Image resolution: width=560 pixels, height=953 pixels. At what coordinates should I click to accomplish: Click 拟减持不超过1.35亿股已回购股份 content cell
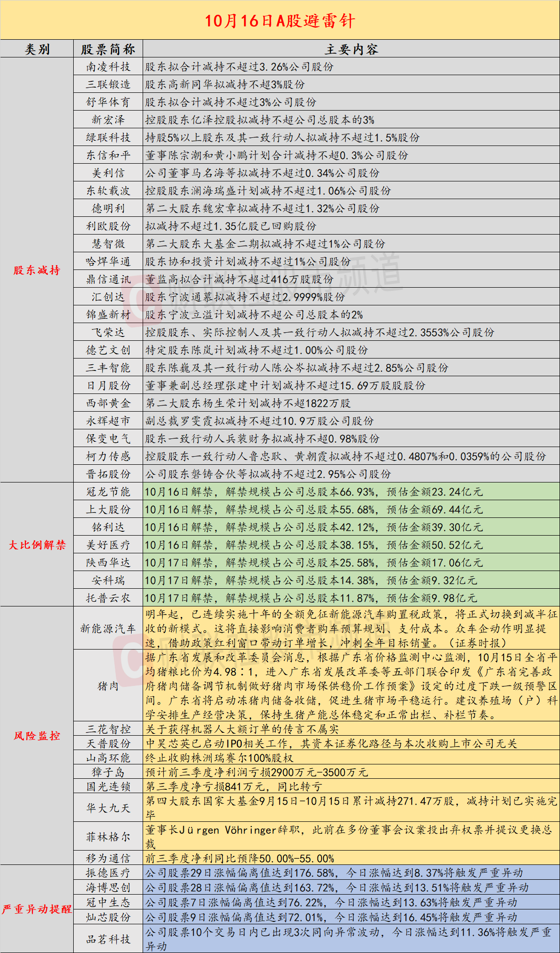click(351, 226)
